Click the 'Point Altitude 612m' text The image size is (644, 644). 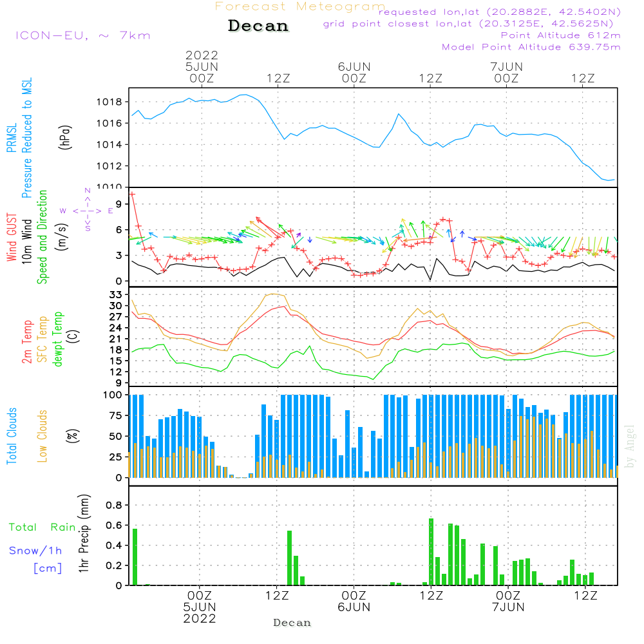click(x=561, y=35)
